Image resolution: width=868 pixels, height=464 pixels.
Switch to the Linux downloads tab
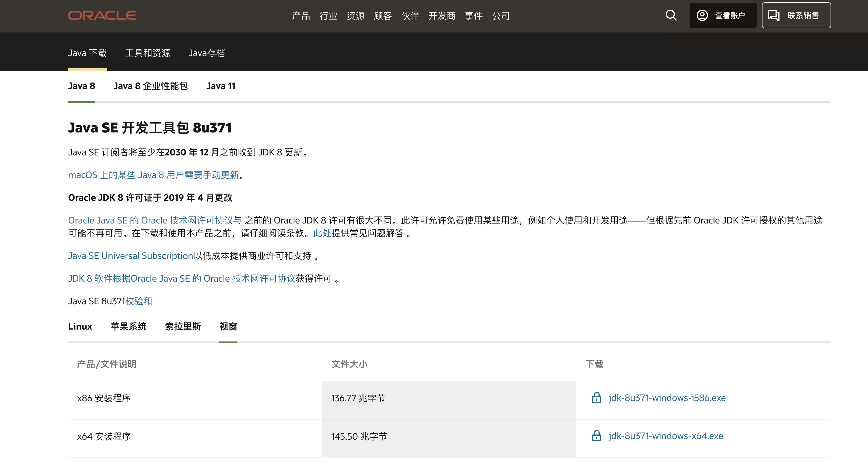pos(80,326)
